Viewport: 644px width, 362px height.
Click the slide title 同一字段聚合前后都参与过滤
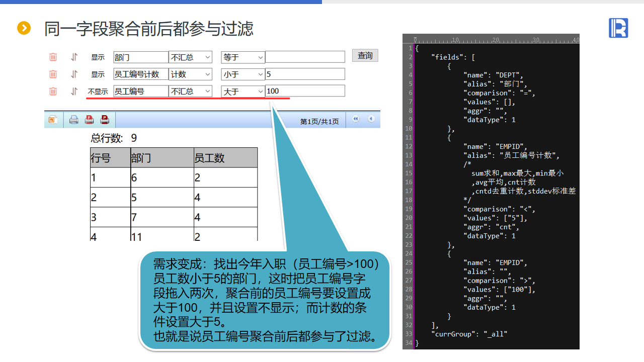[149, 29]
